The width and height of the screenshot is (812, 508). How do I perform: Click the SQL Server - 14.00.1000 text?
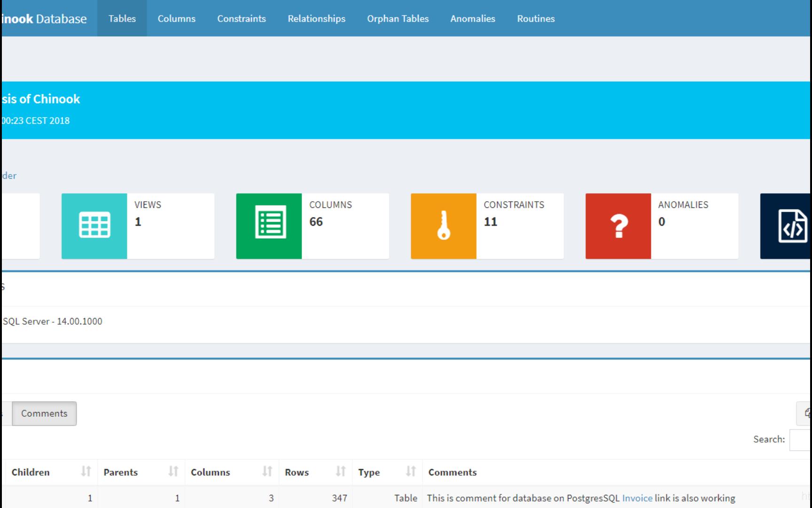(53, 321)
